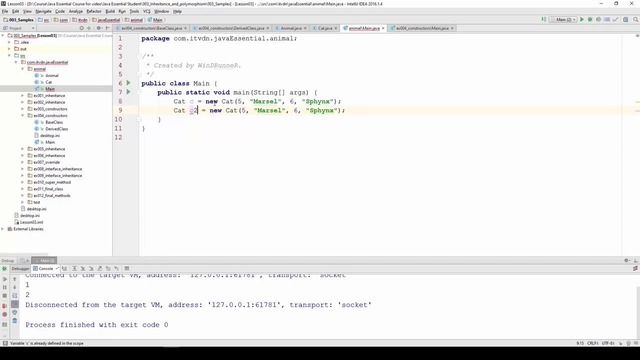
Task: Click javaEssential breadcrumb in navigation bar
Action: pos(106,20)
